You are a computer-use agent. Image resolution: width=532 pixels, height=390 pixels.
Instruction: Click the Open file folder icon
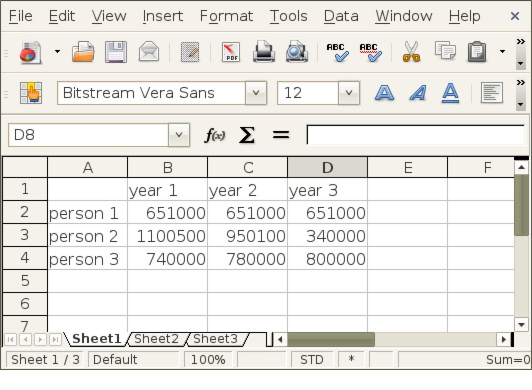click(x=83, y=52)
